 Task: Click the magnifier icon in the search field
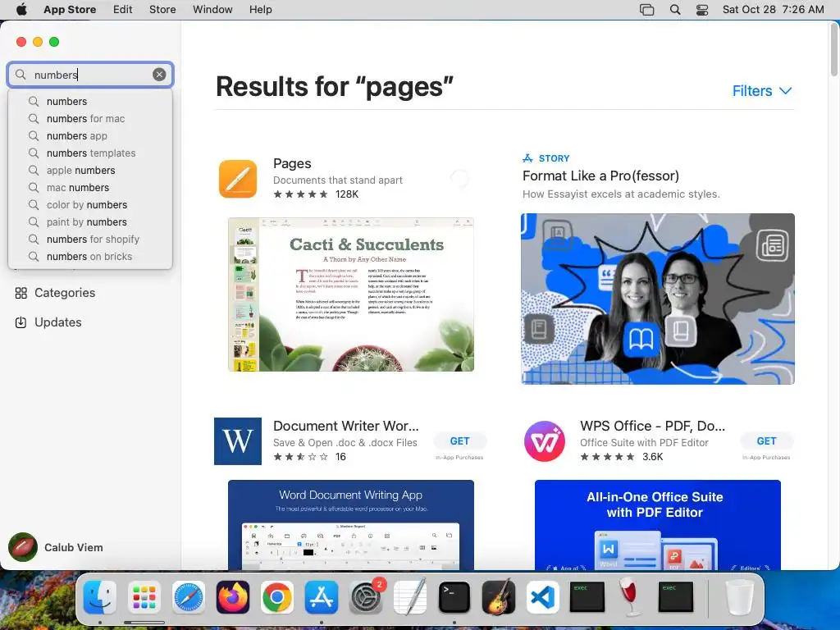pos(21,75)
